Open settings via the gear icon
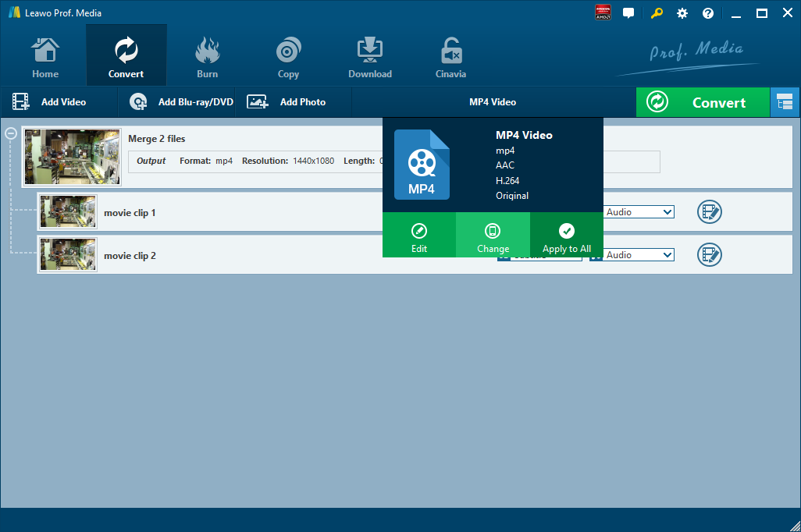The height and width of the screenshot is (532, 801). tap(682, 13)
